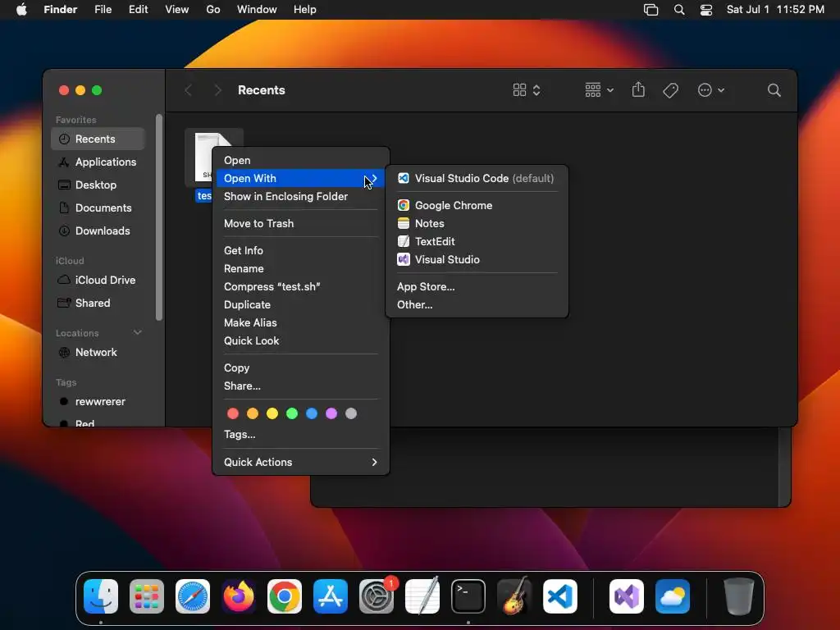Viewport: 840px width, 630px height.
Task: Open Desktop in the sidebar
Action: (98, 185)
